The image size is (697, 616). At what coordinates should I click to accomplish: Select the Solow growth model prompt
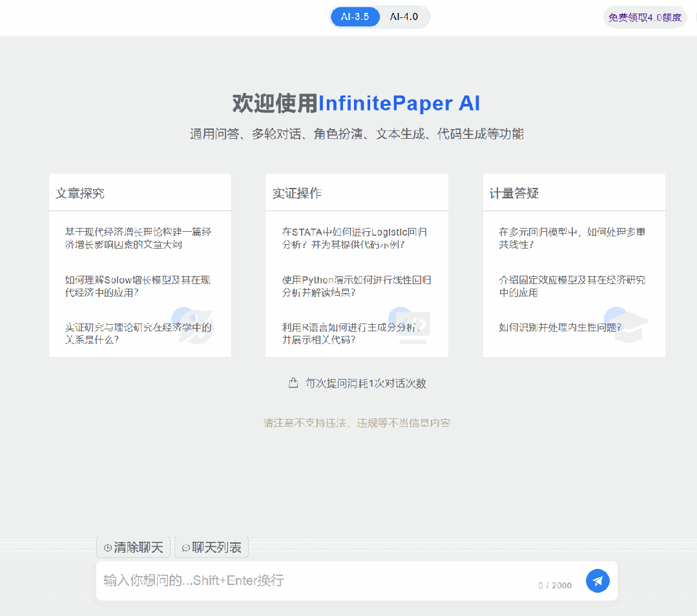pos(138,286)
